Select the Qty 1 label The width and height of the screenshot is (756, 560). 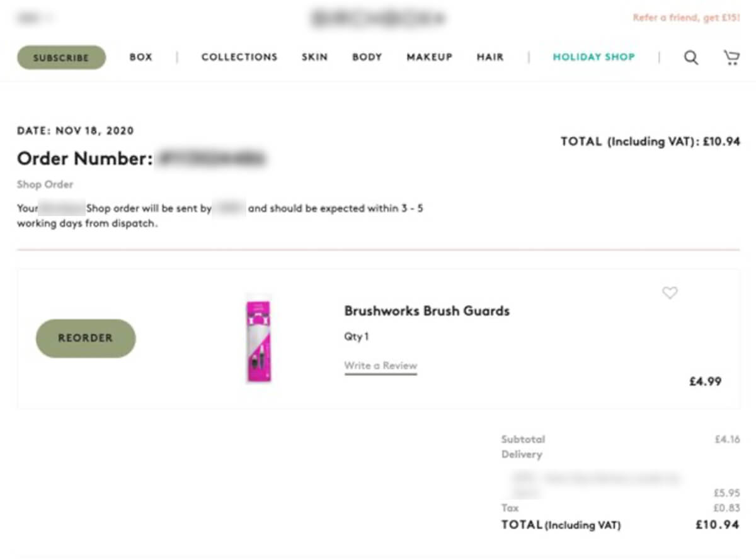pyautogui.click(x=356, y=336)
